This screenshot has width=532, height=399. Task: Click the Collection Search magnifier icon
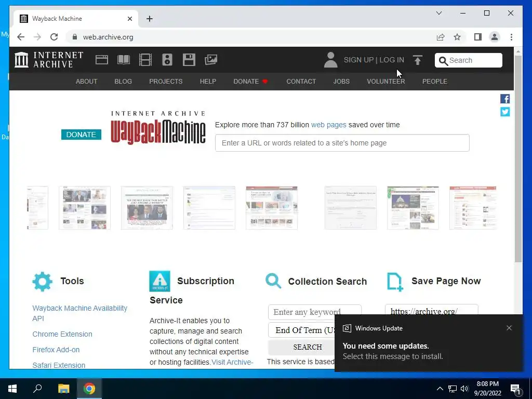point(273,281)
